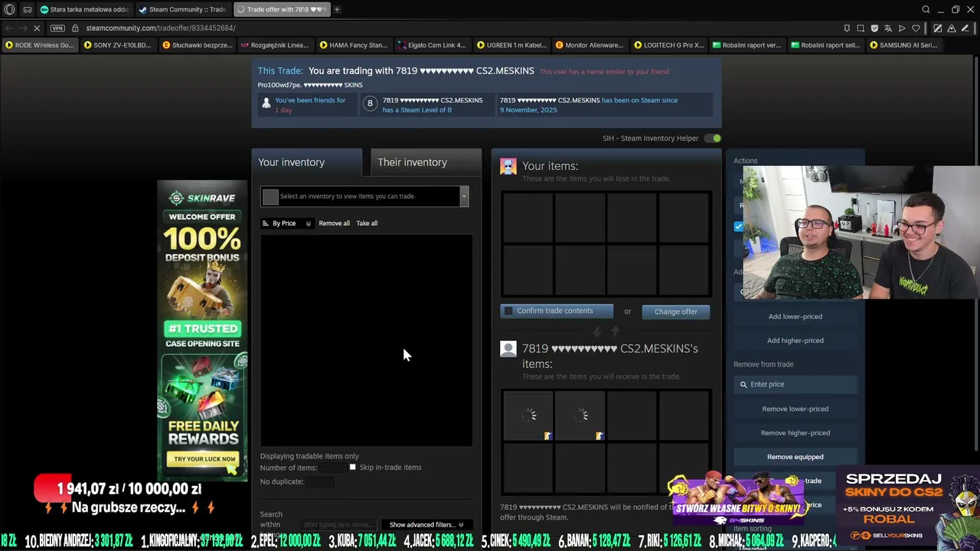Open first Robalini raport bookmark

click(748, 45)
